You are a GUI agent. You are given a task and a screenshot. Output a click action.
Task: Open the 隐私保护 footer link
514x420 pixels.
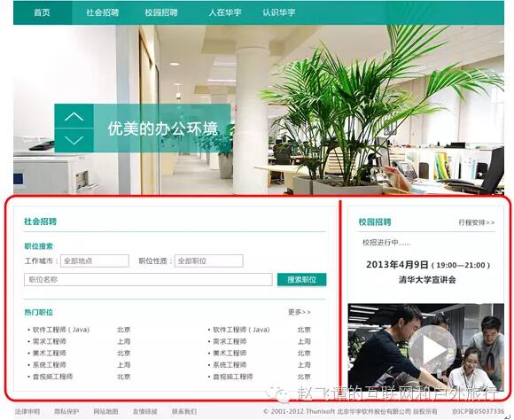coord(66,411)
